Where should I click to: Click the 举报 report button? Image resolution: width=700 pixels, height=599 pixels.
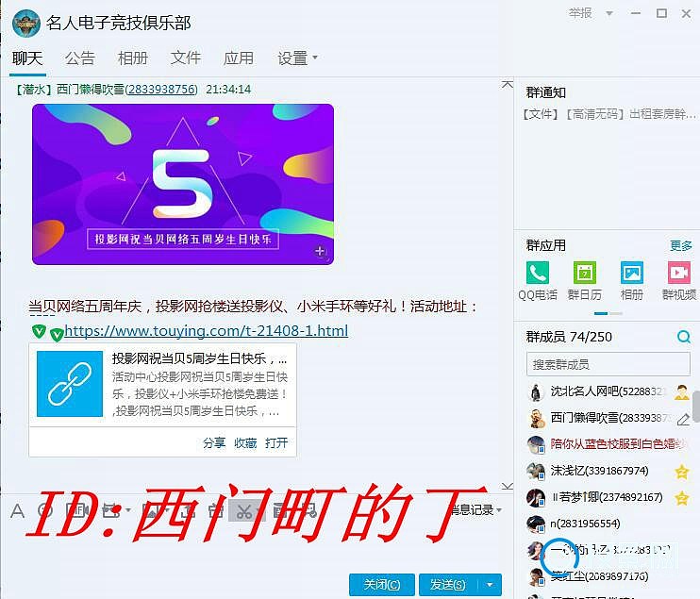580,13
